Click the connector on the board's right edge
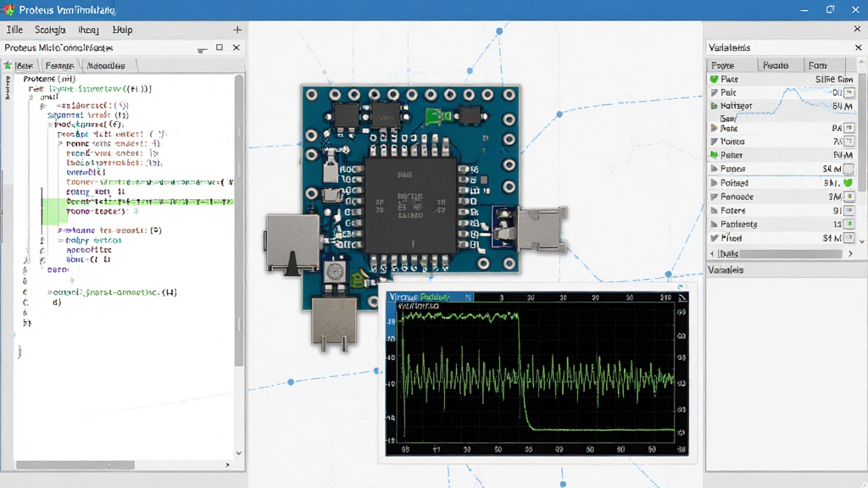Image resolution: width=868 pixels, height=488 pixels. coord(540,228)
